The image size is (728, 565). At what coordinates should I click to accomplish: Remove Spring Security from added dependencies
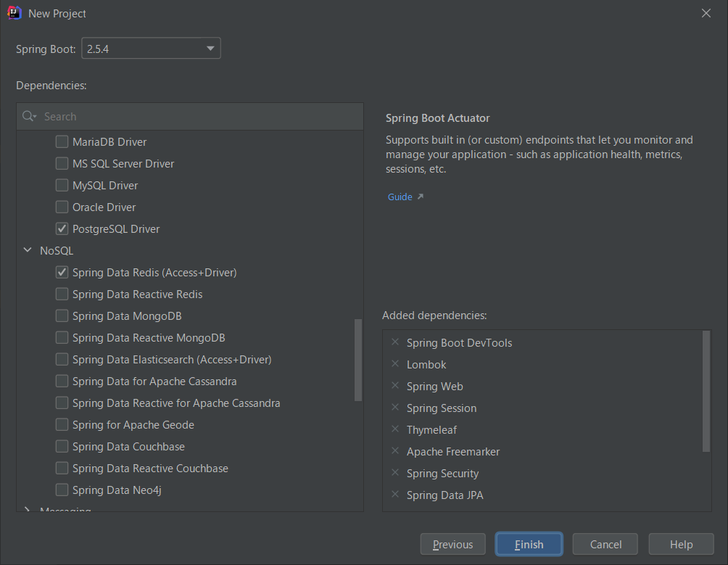click(395, 473)
